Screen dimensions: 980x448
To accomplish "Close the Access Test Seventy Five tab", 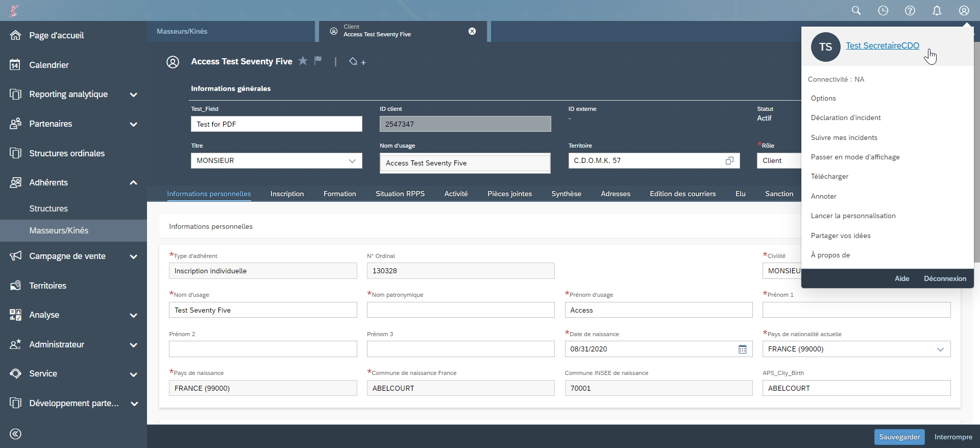I will (472, 31).
